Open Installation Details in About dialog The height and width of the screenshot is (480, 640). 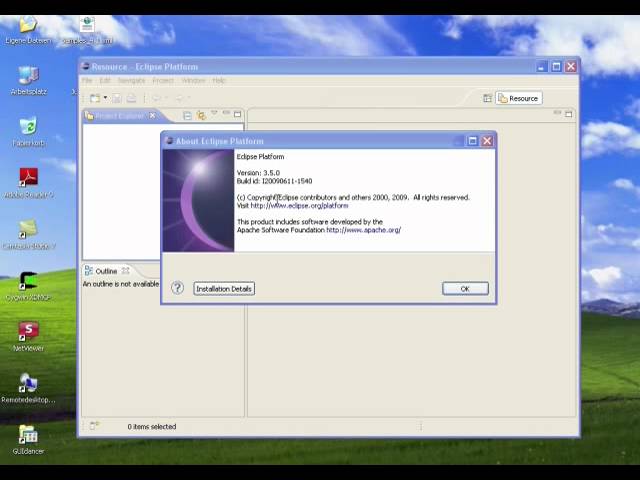224,289
